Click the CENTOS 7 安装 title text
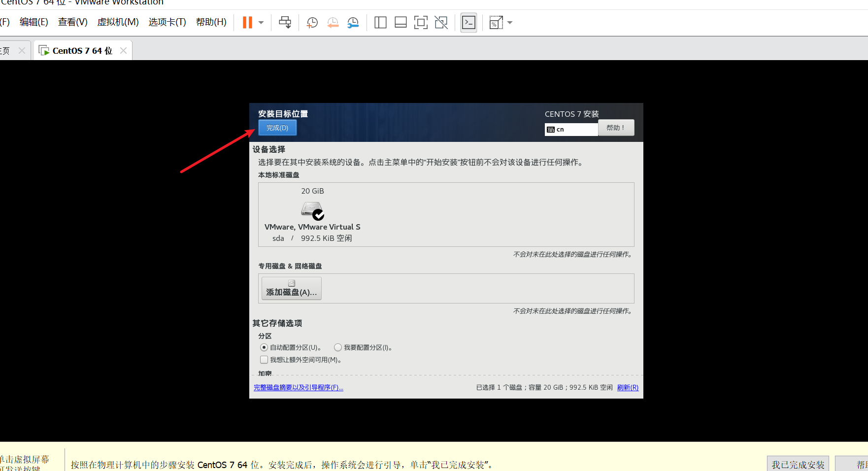The image size is (868, 471). click(x=572, y=114)
